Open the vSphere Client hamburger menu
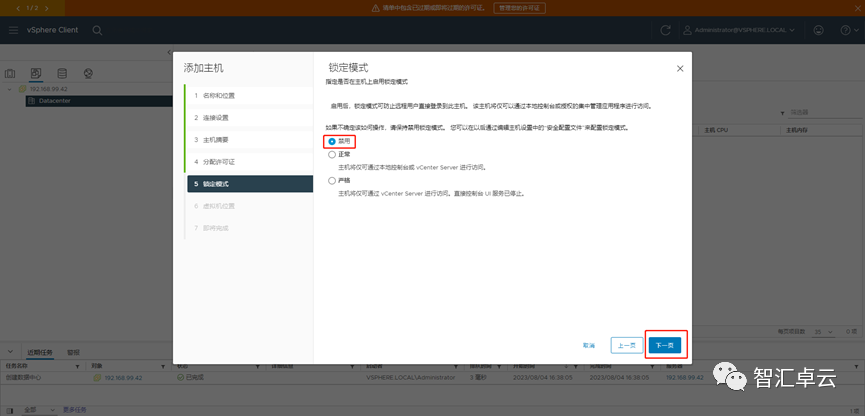The height and width of the screenshot is (416, 865). [13, 30]
